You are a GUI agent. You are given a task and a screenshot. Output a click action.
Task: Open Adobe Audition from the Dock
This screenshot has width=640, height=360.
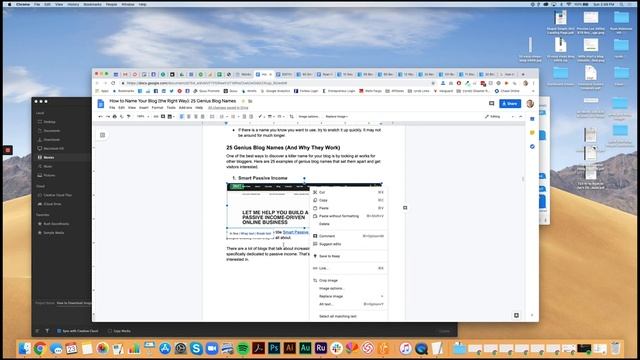[x=305, y=348]
